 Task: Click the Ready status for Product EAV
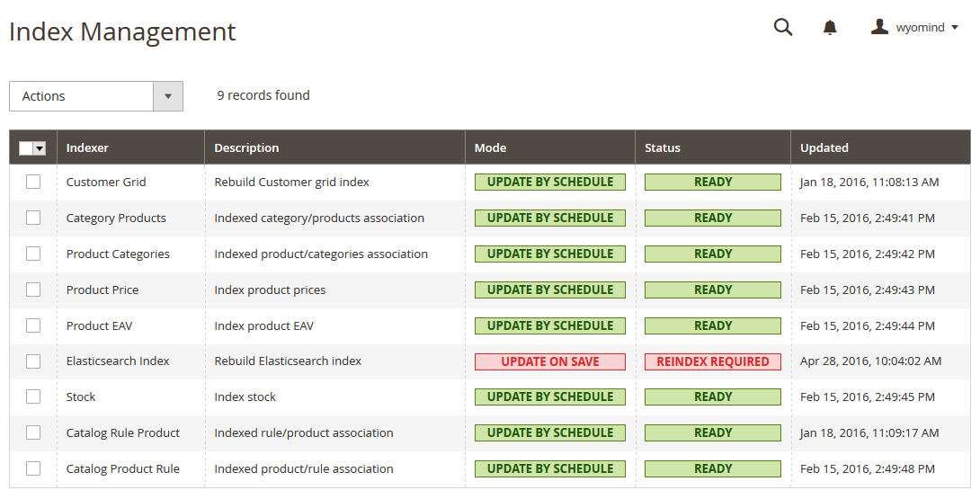713,325
